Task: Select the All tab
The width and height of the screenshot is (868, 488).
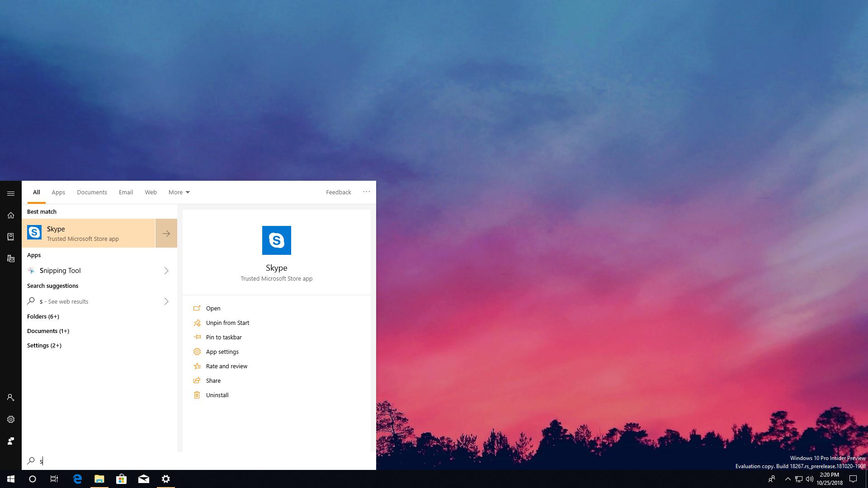Action: tap(36, 192)
